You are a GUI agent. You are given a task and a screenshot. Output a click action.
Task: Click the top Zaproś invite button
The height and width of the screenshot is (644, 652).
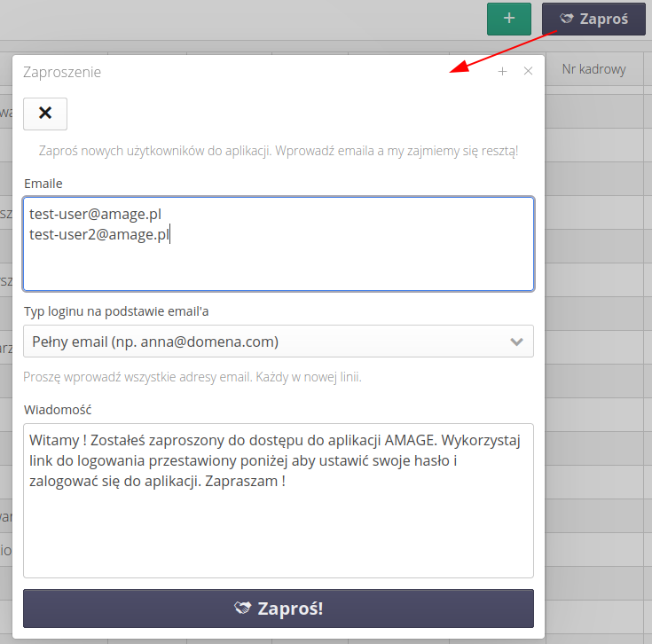(593, 19)
